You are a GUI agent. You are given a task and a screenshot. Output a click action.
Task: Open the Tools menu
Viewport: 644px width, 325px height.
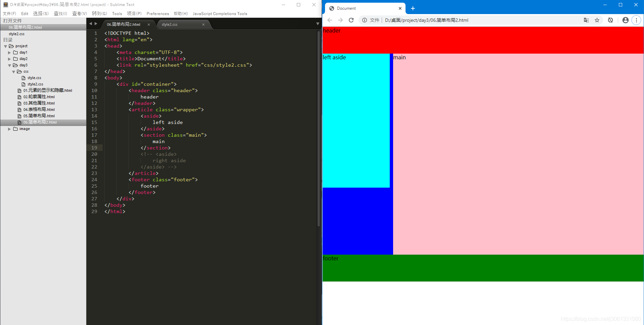coord(117,14)
